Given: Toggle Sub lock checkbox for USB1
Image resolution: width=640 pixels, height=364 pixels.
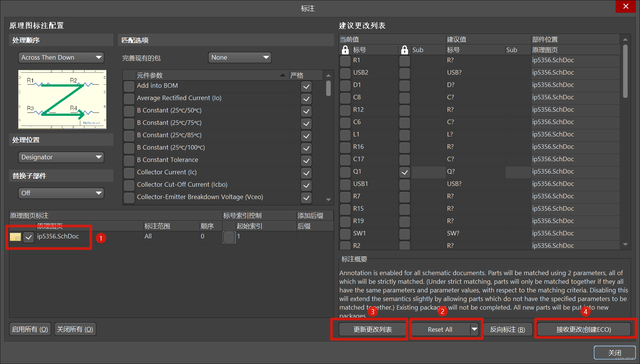Looking at the screenshot, I should (404, 184).
